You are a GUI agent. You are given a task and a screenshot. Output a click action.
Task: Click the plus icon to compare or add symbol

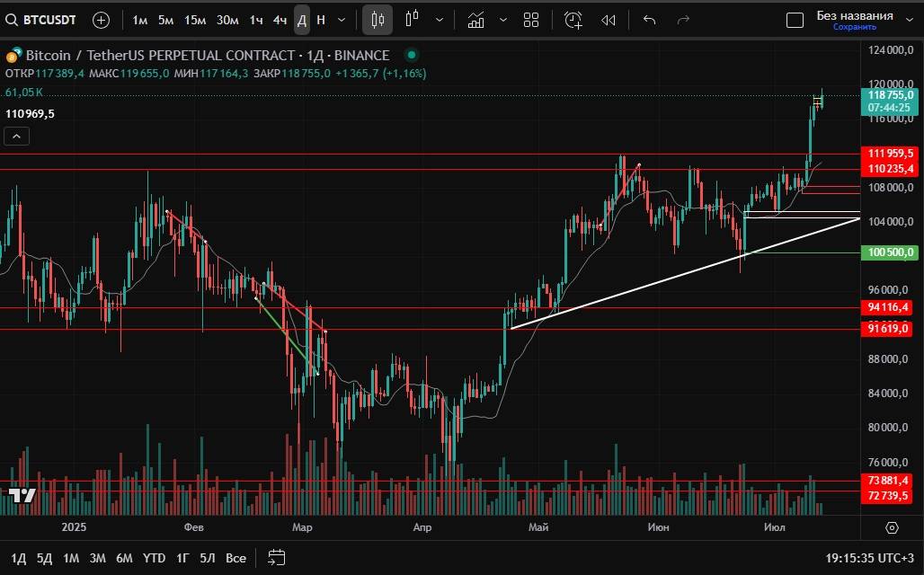[101, 20]
